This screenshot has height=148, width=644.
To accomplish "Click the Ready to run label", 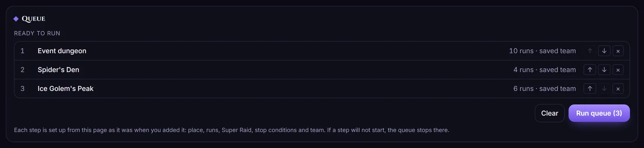I will [37, 33].
